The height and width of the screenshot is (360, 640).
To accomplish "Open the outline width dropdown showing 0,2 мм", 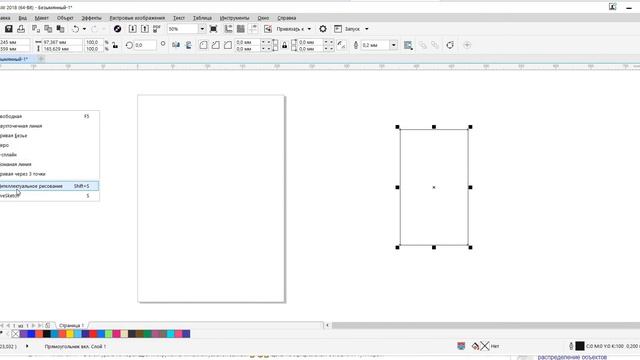I will (393, 45).
